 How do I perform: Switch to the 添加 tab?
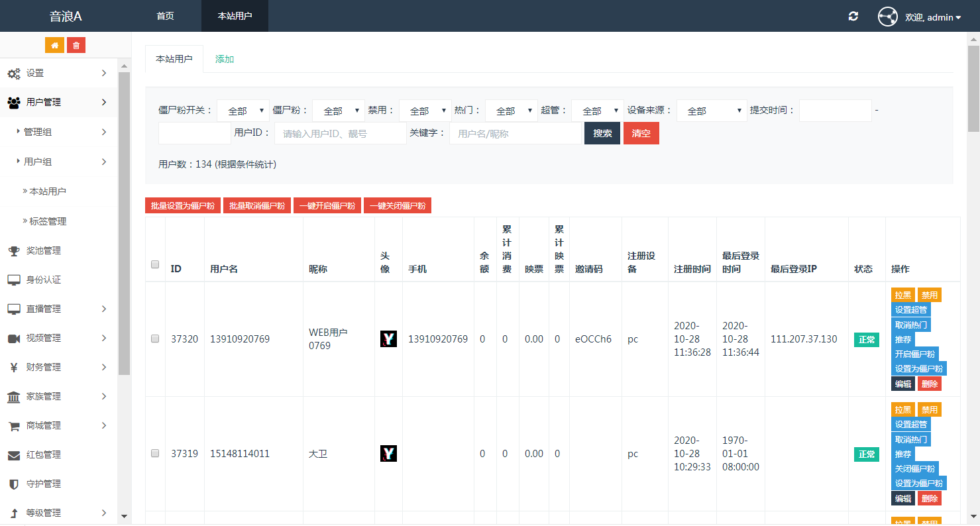point(225,59)
